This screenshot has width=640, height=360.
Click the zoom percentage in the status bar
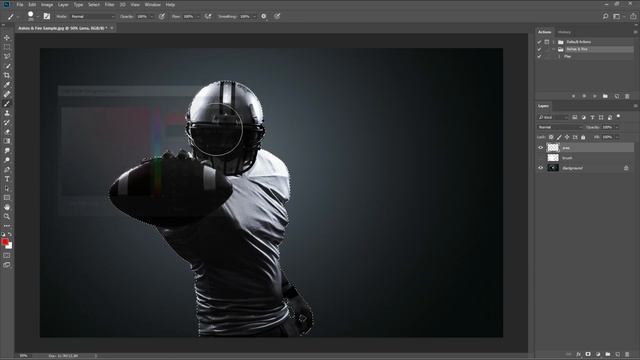pyautogui.click(x=24, y=356)
